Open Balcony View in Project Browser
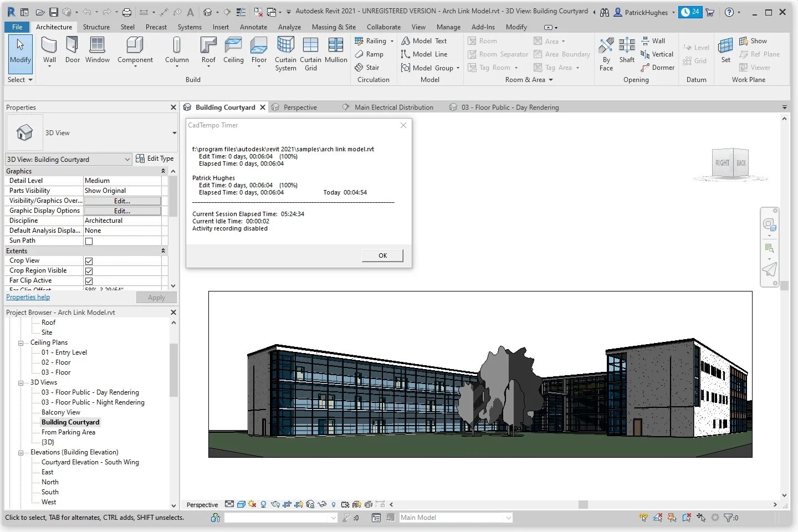The height and width of the screenshot is (532, 798). coord(61,412)
